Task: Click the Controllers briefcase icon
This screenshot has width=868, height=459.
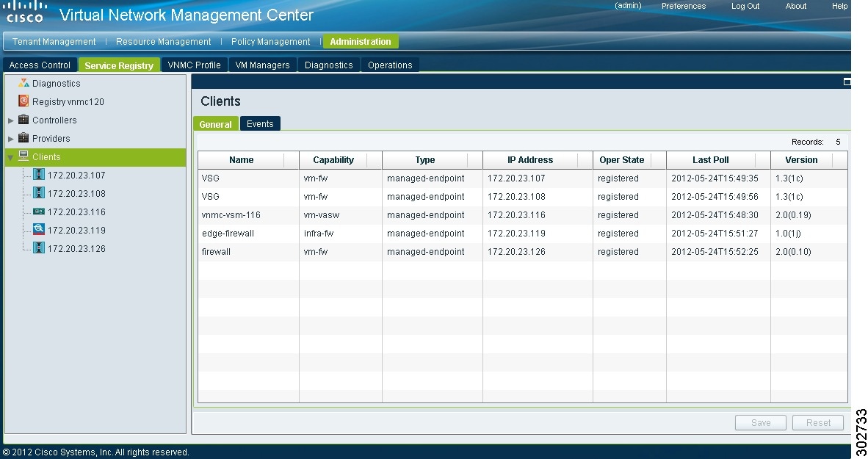Action: [x=23, y=119]
